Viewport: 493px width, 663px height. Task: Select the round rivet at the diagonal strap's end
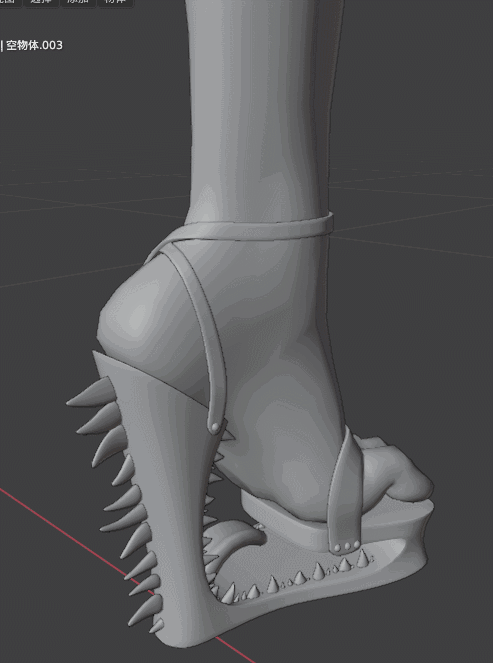click(x=215, y=427)
